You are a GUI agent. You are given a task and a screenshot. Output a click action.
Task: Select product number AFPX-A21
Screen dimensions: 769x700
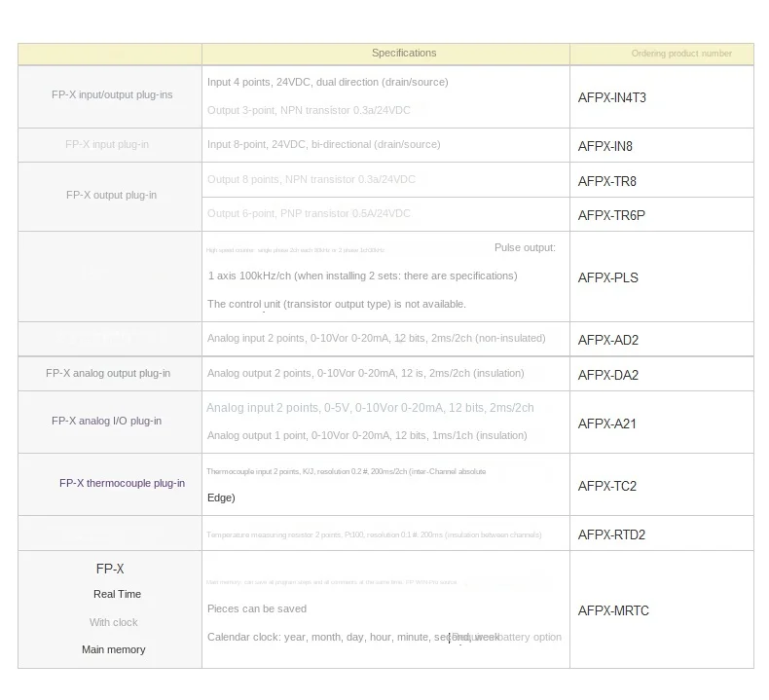(x=606, y=424)
